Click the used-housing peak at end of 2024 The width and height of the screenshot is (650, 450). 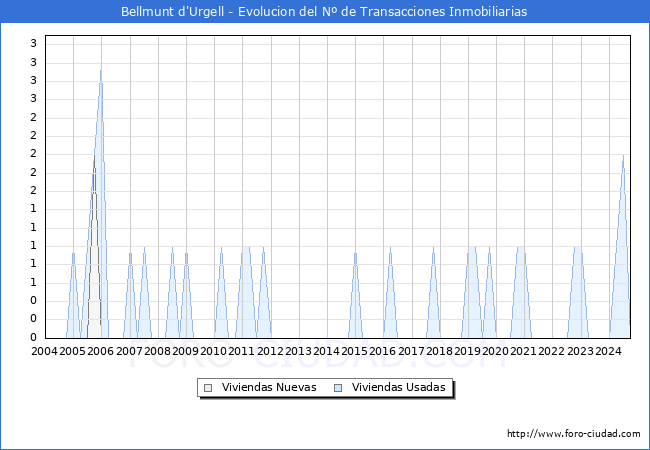click(623, 157)
